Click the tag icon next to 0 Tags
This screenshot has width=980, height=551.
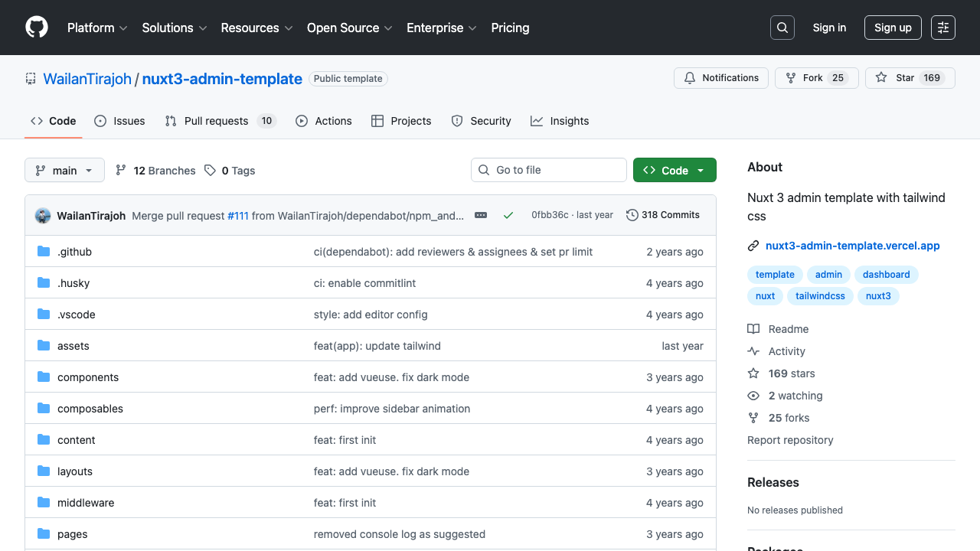[x=210, y=170]
